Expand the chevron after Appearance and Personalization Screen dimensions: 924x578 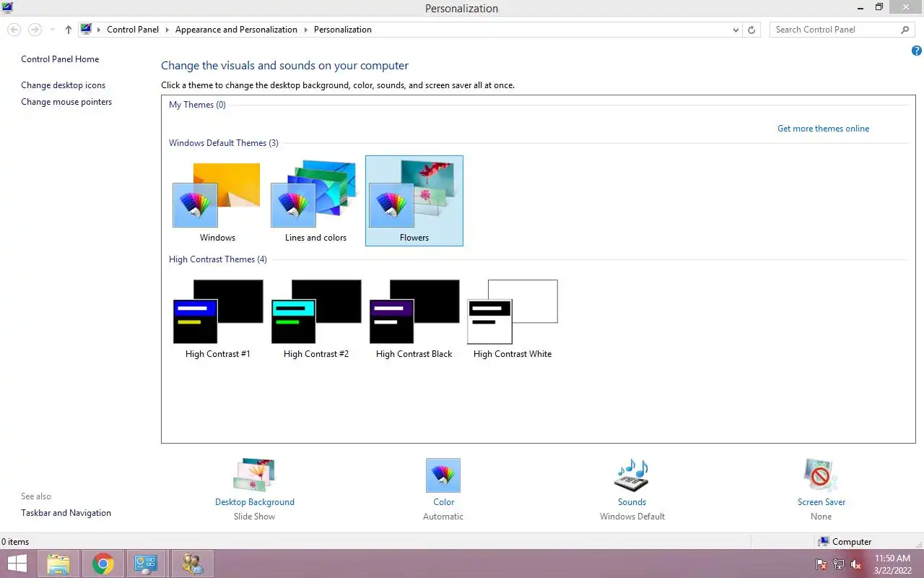tap(305, 30)
